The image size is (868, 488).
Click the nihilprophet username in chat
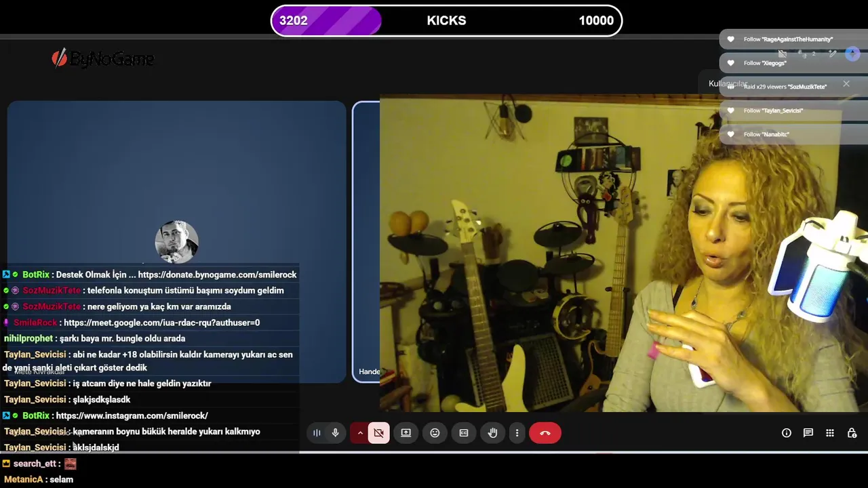[x=28, y=338]
